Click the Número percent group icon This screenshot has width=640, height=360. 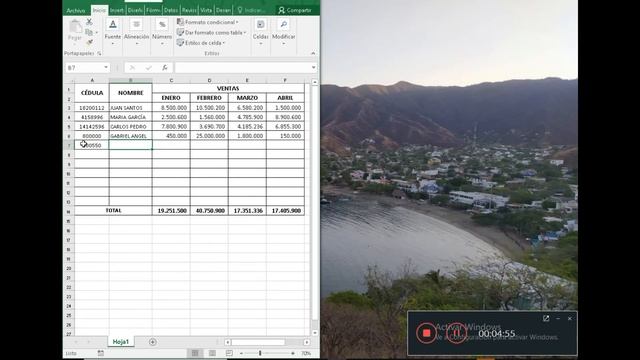click(162, 24)
